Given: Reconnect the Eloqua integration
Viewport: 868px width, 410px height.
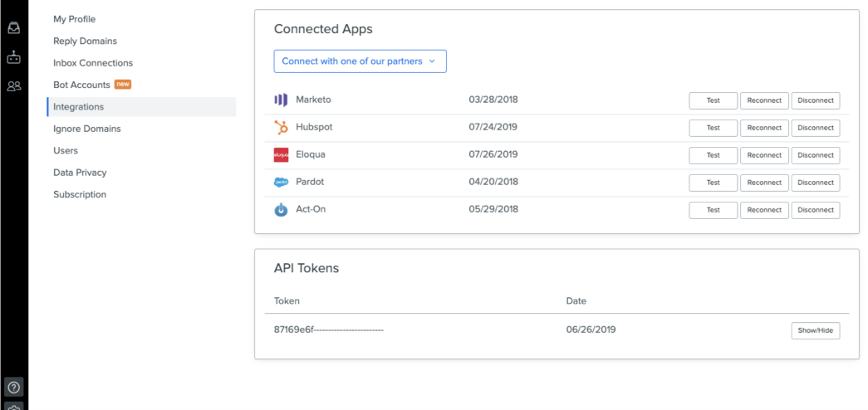Looking at the screenshot, I should [764, 155].
